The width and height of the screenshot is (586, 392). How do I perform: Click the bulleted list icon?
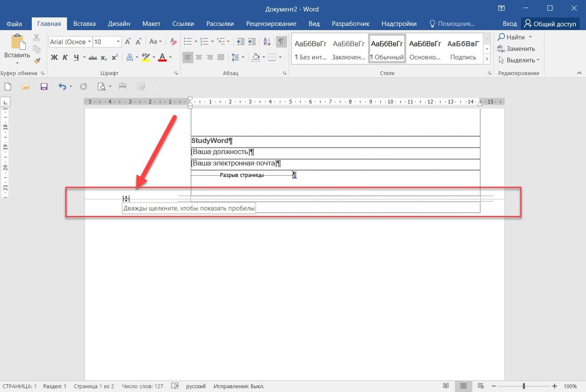[x=188, y=42]
